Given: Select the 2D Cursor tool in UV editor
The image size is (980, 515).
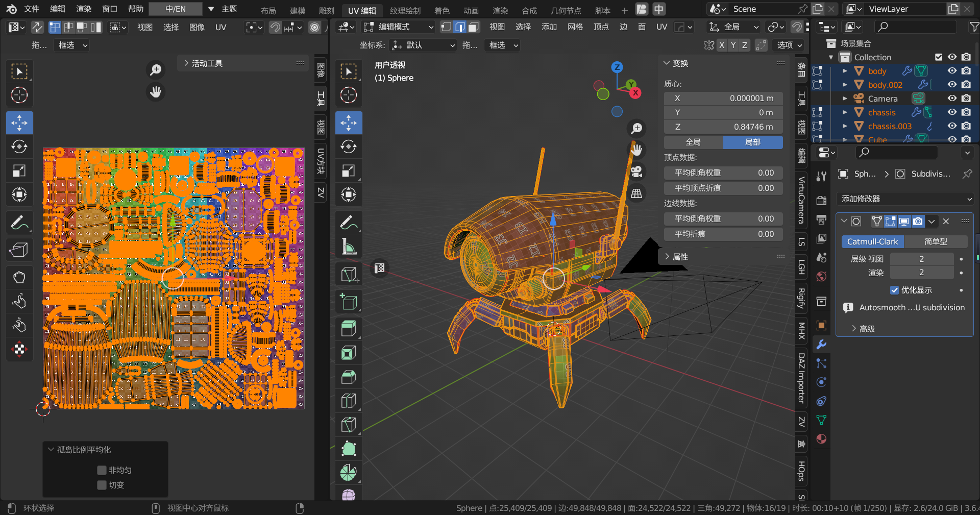Looking at the screenshot, I should (19, 95).
